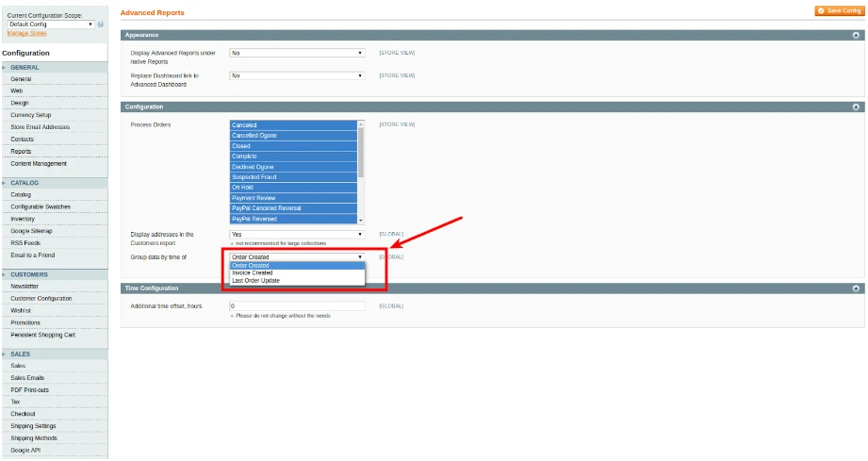Select Cancelled Ogone in Process Orders list

[293, 136]
